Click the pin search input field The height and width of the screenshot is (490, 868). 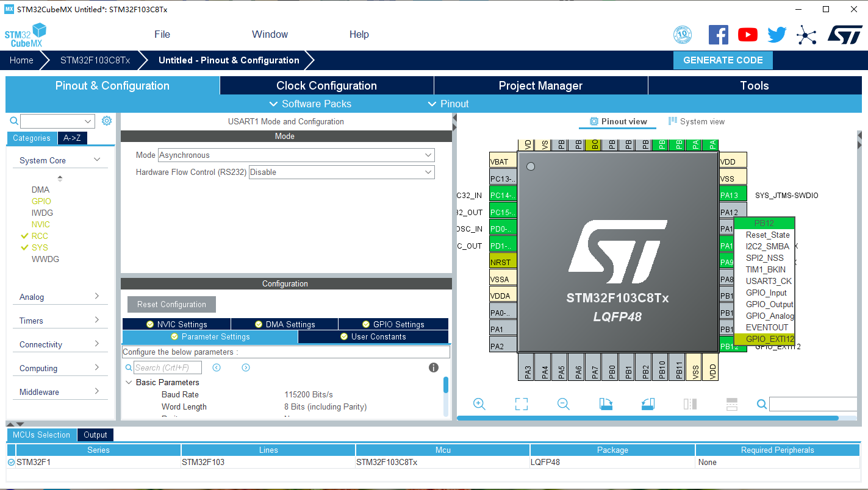[813, 404]
